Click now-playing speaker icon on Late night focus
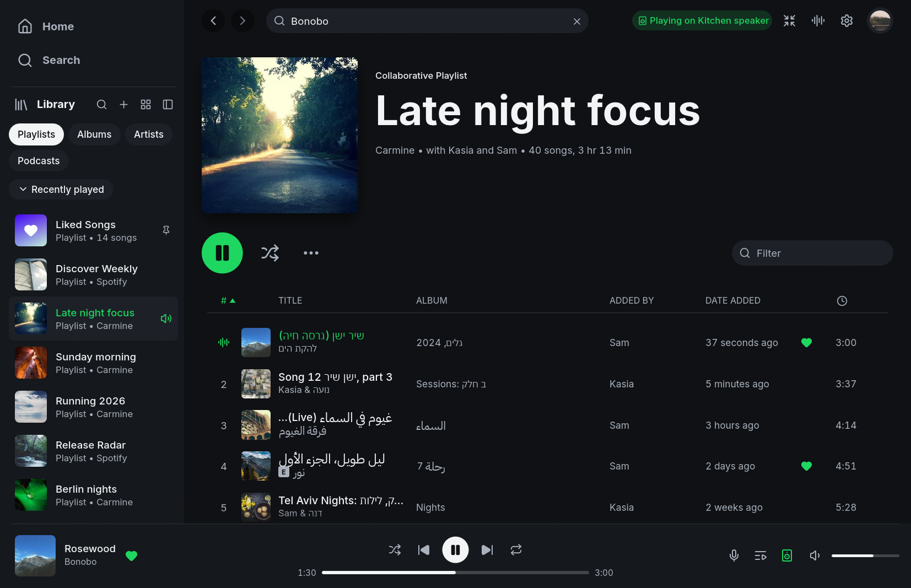Screen dimensions: 911x588 coord(166,319)
